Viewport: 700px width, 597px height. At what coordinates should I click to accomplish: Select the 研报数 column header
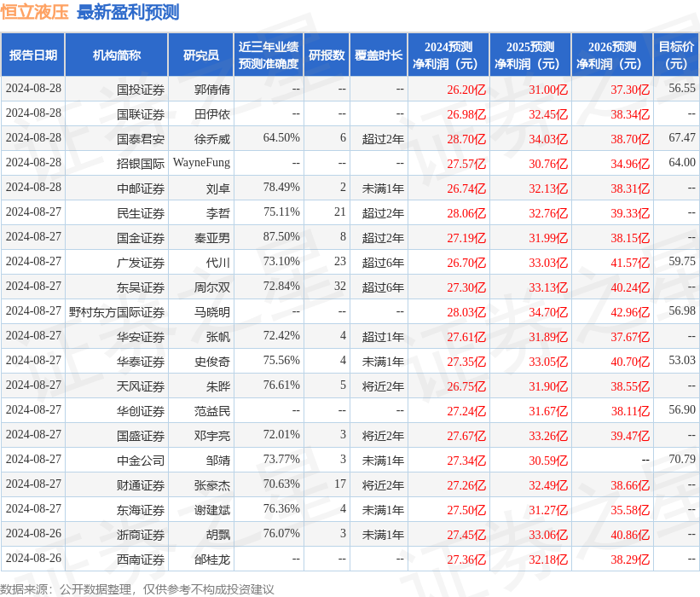[326, 54]
